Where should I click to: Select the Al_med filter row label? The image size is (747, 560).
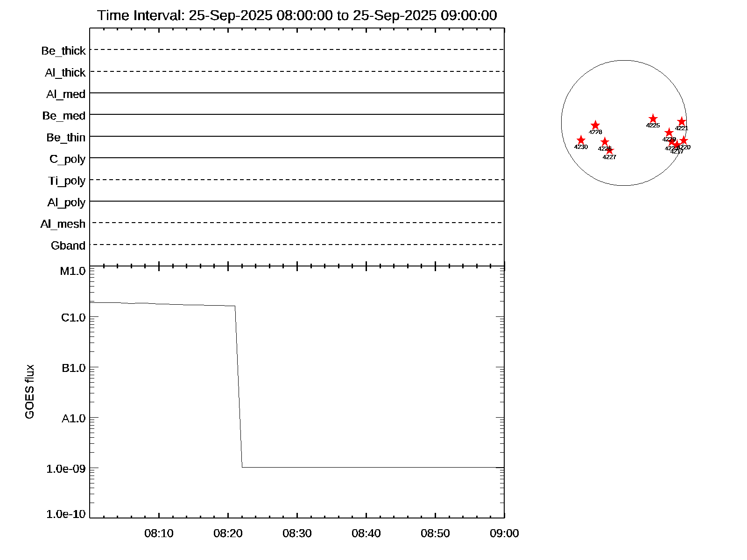tap(66, 94)
